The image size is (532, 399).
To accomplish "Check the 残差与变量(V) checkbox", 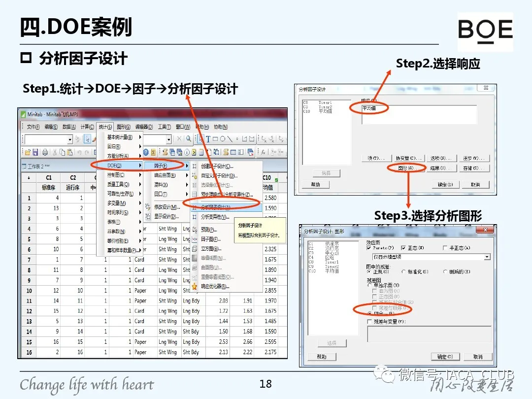I will tap(369, 321).
